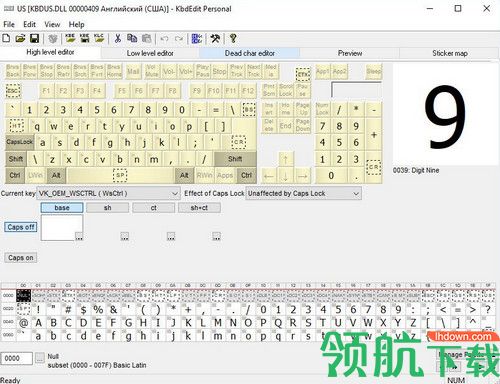Click the Mail multimedia key
Viewport: 500px width, 384px height.
coord(133,71)
